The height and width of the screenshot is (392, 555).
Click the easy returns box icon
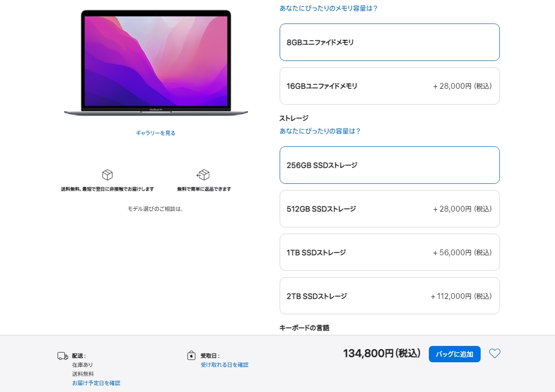click(x=203, y=175)
